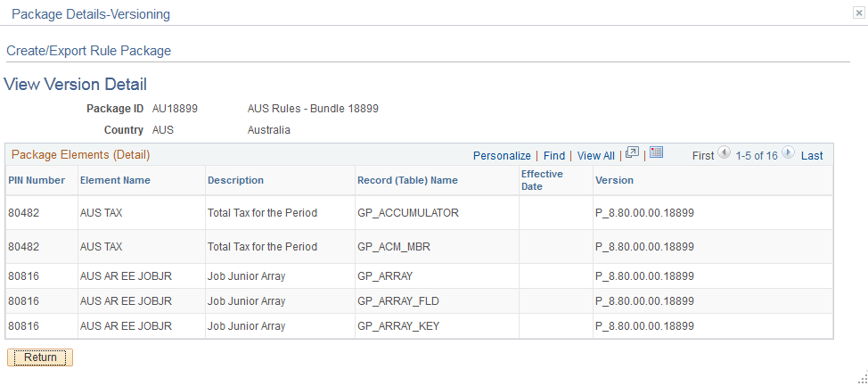Sort by PIN Number column header
The height and width of the screenshot is (386, 868).
click(37, 180)
